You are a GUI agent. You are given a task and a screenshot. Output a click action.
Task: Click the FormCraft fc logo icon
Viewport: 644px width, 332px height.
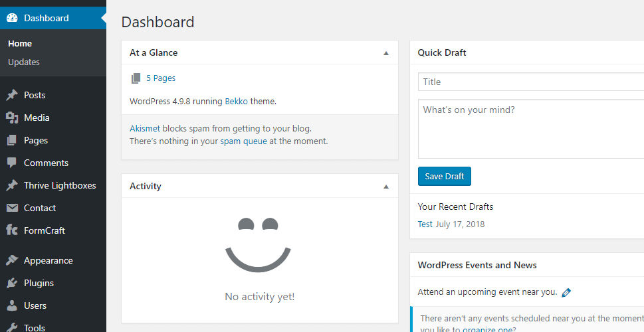12,229
